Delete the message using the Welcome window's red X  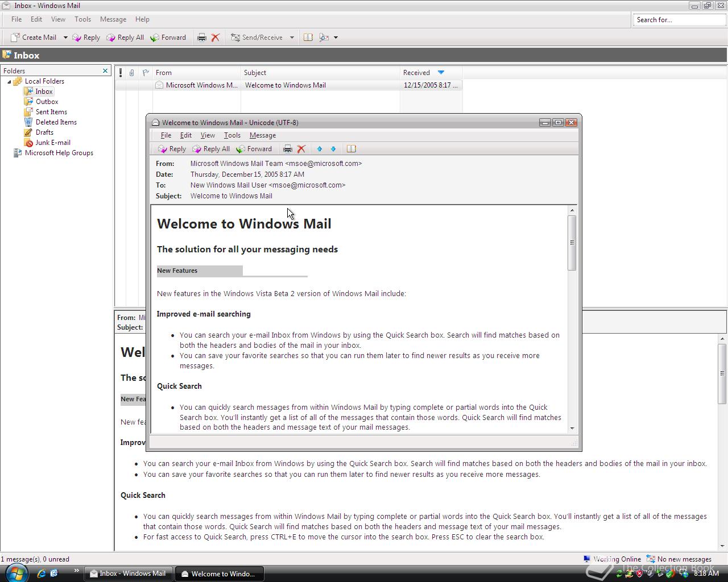(x=301, y=149)
